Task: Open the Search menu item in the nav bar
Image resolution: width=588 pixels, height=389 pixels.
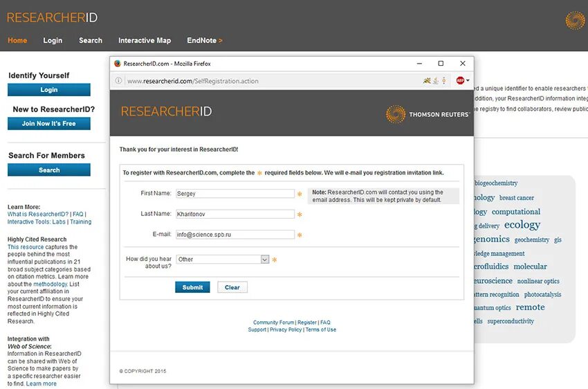Action: point(91,40)
